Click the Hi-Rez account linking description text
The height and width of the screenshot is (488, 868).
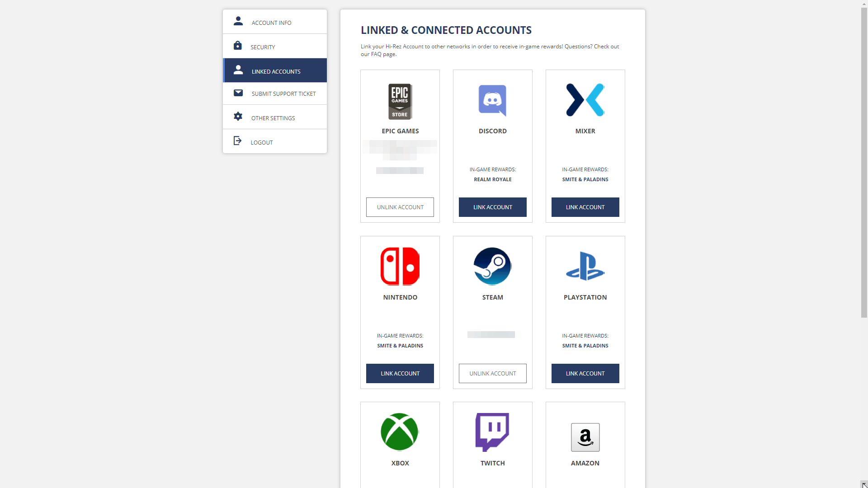pyautogui.click(x=490, y=50)
